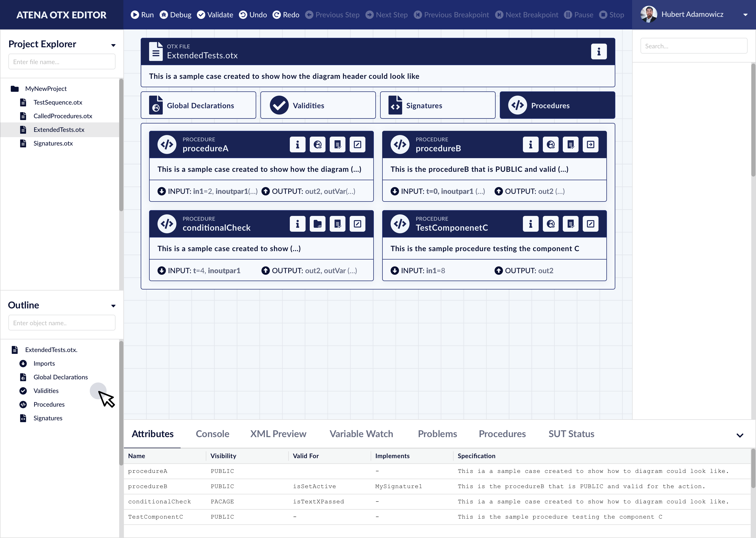Open the user account dropdown arrow
This screenshot has width=756, height=538.
point(745,14)
